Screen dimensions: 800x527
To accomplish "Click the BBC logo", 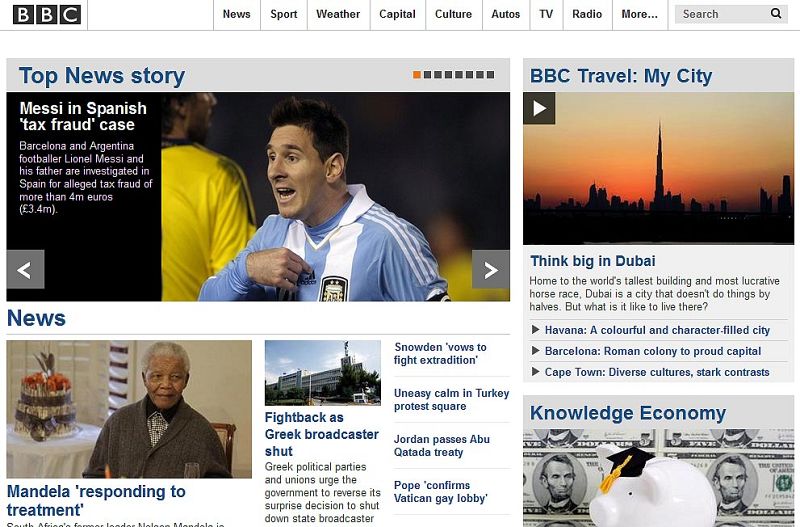I will pos(45,14).
